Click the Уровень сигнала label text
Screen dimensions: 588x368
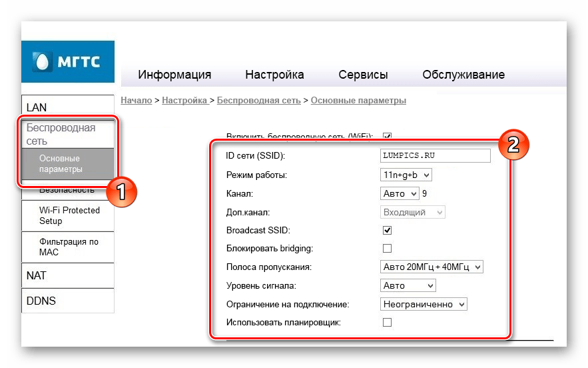click(261, 286)
